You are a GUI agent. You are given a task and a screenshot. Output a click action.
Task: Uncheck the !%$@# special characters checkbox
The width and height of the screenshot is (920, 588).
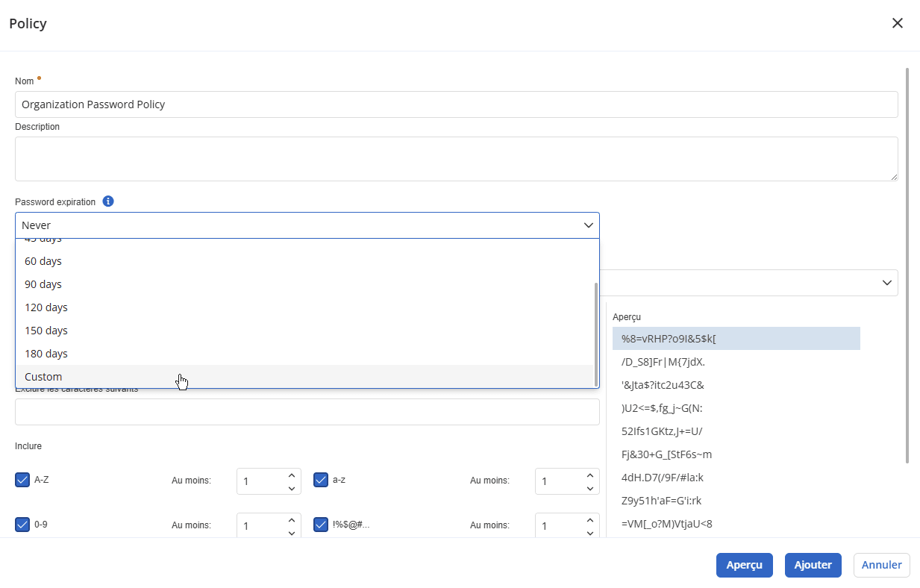[x=321, y=525]
